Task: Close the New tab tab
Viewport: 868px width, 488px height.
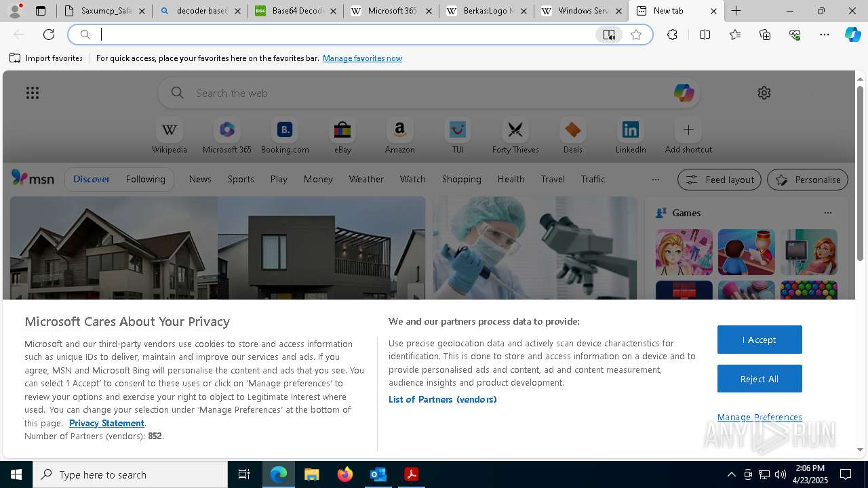Action: [713, 11]
